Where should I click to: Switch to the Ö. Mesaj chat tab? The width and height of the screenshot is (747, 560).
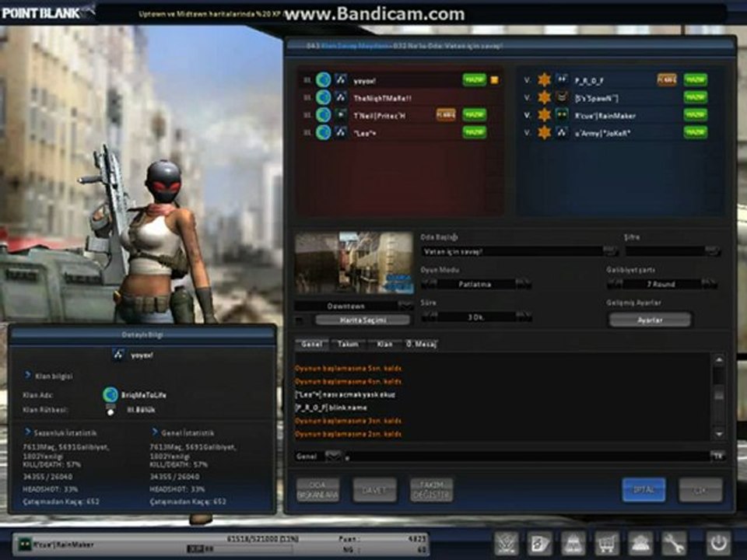tap(421, 344)
